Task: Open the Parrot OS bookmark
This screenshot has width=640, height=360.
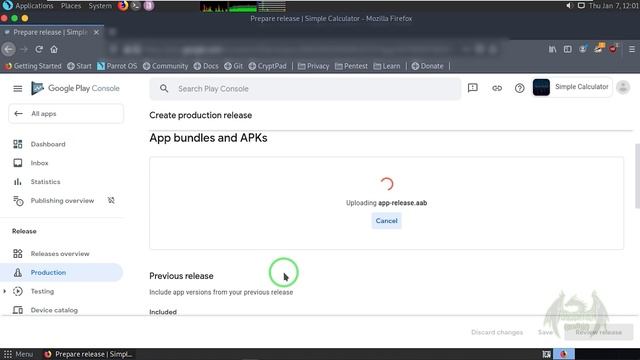Action: (x=117, y=66)
